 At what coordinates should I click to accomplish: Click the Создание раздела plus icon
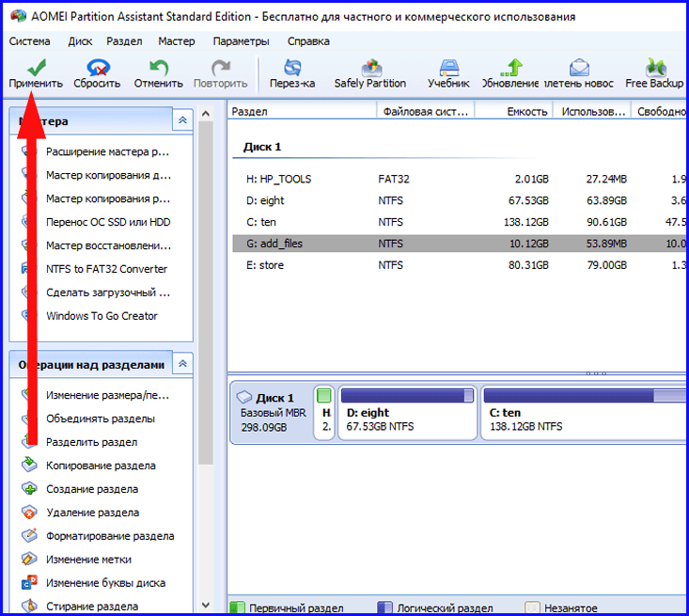(29, 488)
